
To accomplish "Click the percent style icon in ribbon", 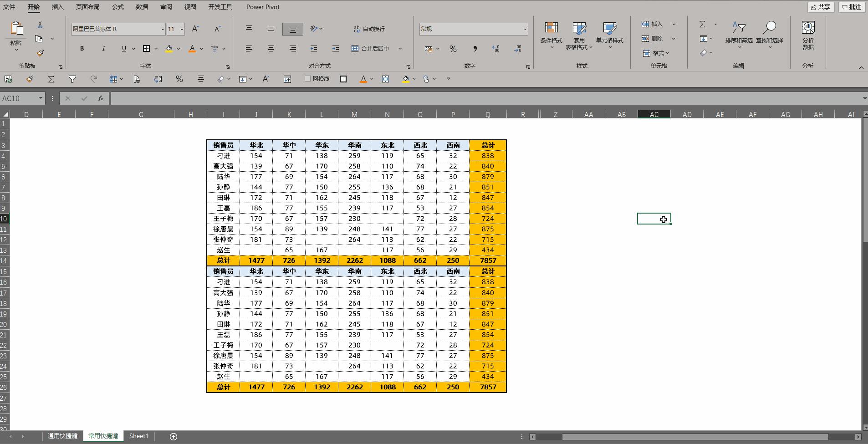I will (453, 49).
